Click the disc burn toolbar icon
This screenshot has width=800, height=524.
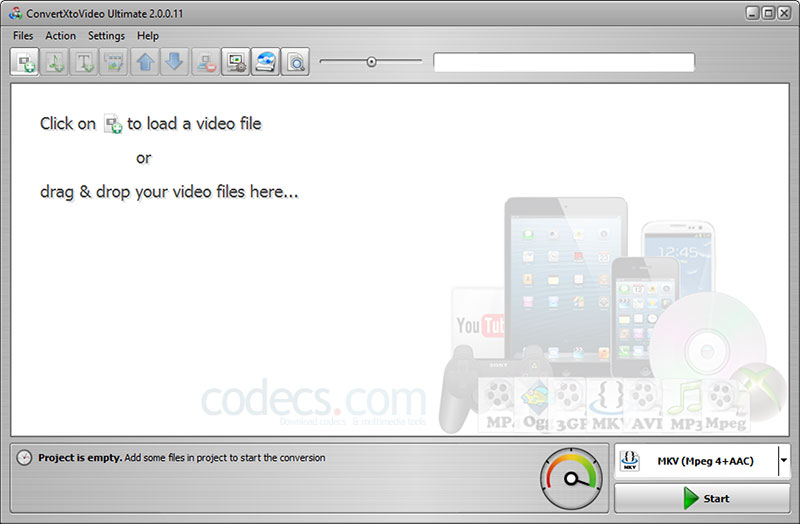266,62
